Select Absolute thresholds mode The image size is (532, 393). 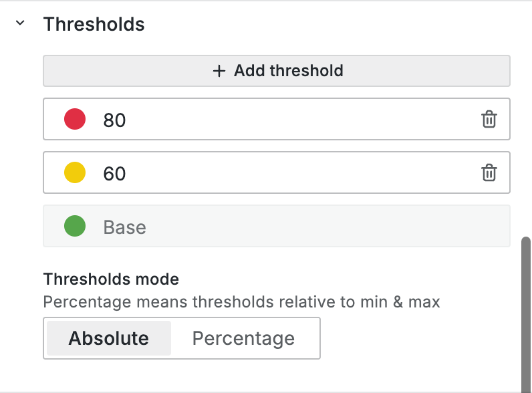tap(109, 338)
